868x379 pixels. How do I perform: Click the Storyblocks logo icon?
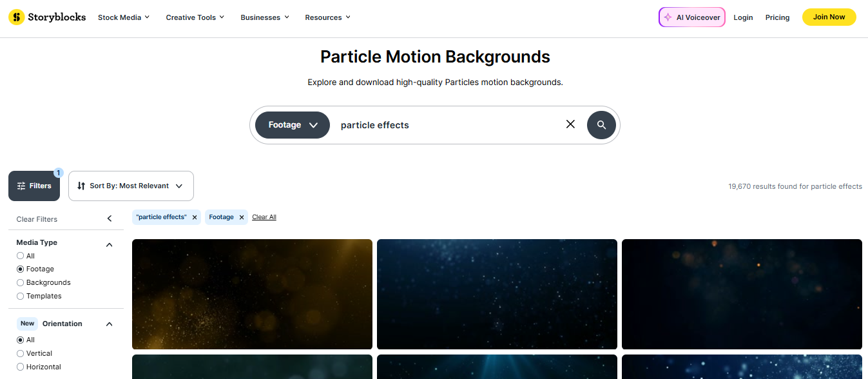tap(17, 17)
